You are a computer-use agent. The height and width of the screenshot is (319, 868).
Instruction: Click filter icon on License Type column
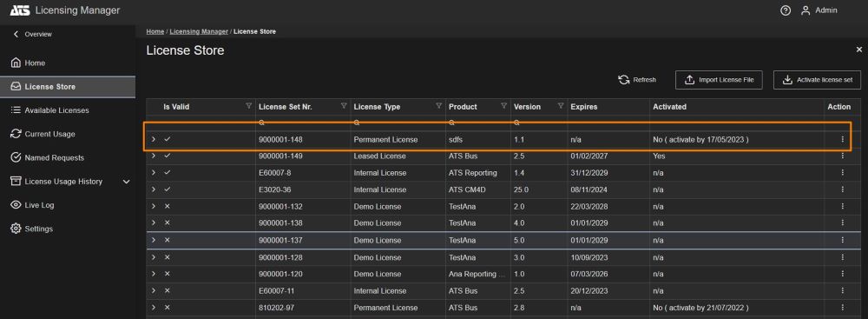(x=439, y=106)
